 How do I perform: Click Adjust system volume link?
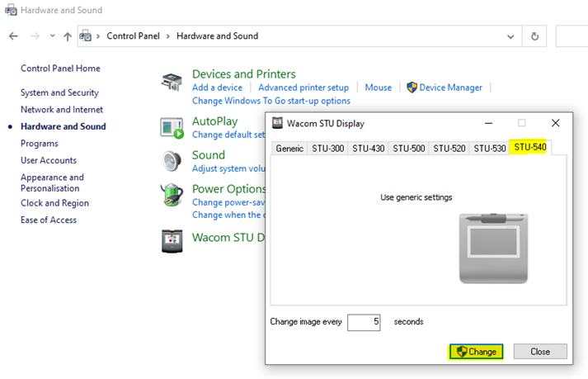coord(228,168)
